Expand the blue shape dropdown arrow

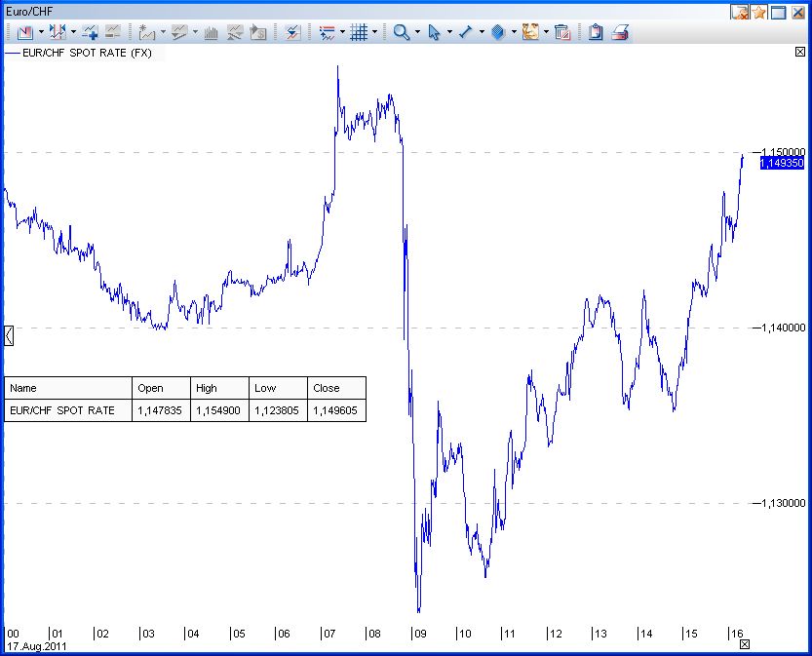pyautogui.click(x=514, y=32)
